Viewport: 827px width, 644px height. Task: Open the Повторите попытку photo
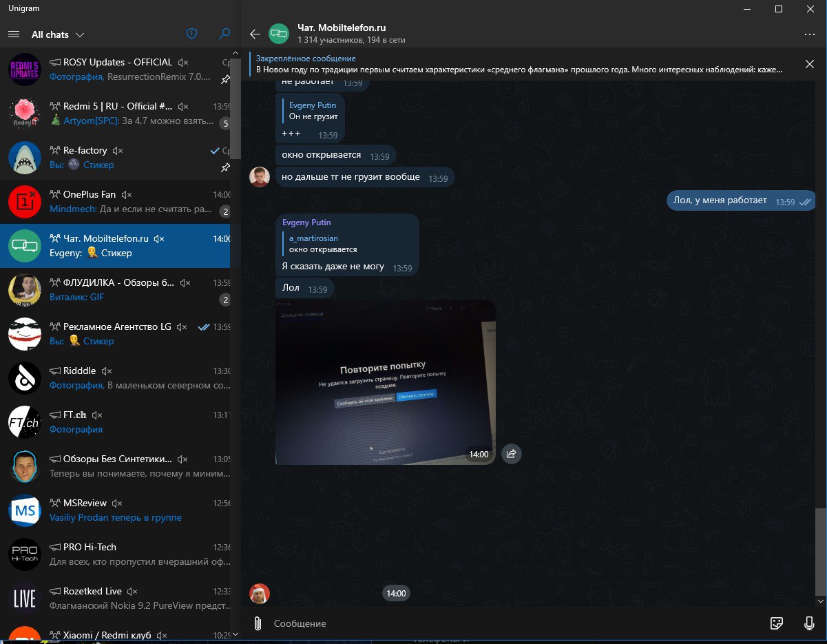tap(385, 382)
